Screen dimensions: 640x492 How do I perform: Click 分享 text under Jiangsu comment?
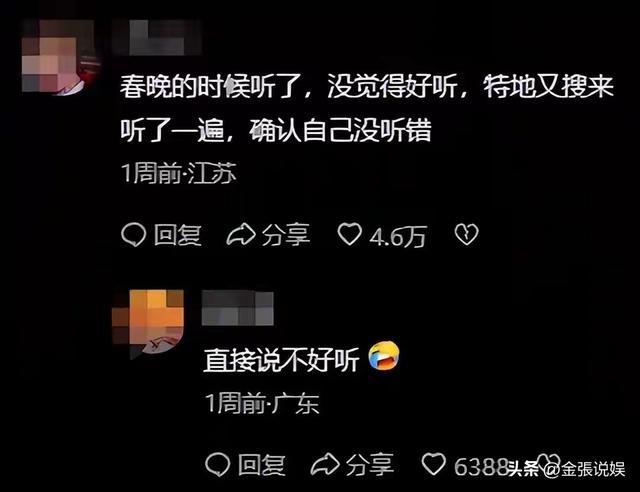[286, 235]
